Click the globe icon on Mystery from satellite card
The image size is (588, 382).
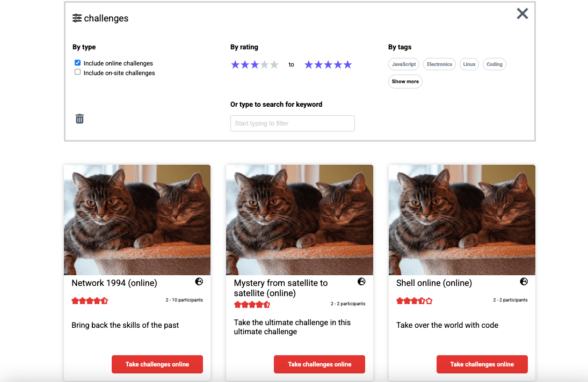361,282
